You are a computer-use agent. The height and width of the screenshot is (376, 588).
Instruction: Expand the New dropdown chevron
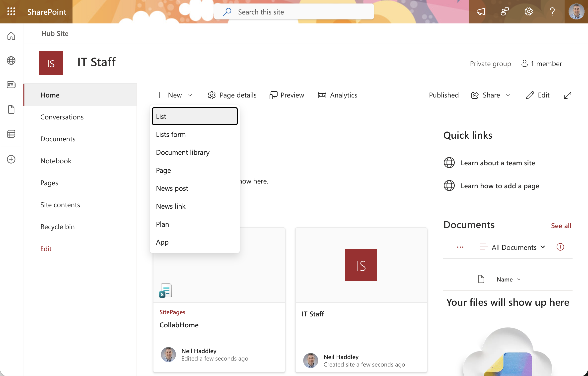pos(190,95)
